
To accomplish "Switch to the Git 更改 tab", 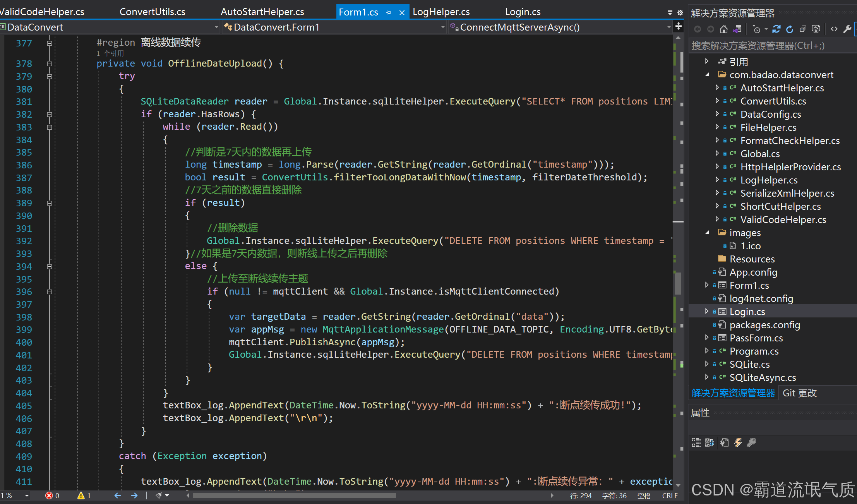I will point(799,393).
